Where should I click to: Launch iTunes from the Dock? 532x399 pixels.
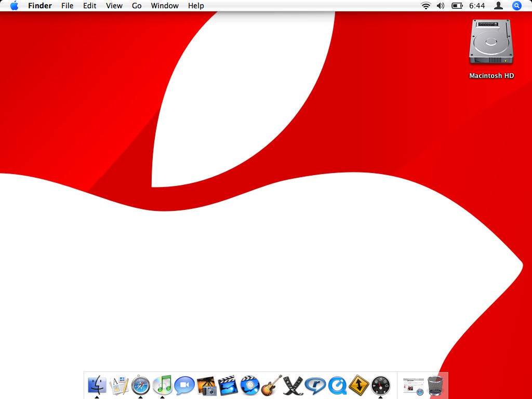[x=163, y=385]
